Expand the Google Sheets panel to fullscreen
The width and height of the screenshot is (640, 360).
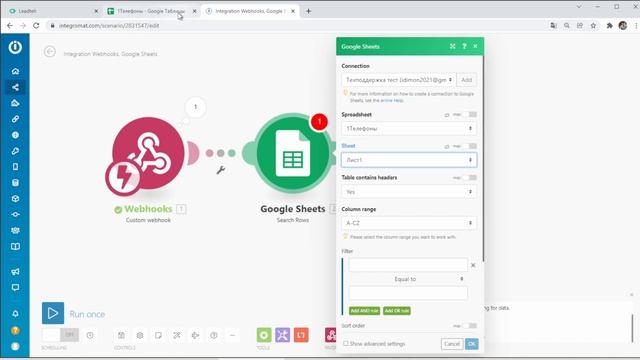(453, 46)
